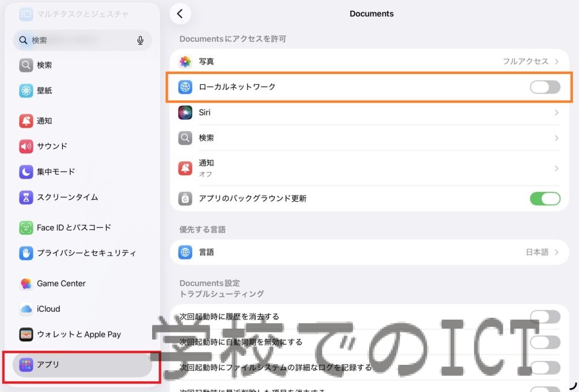The image size is (579, 392).
Task: Click the Siri icon in Documents settings
Action: (185, 113)
